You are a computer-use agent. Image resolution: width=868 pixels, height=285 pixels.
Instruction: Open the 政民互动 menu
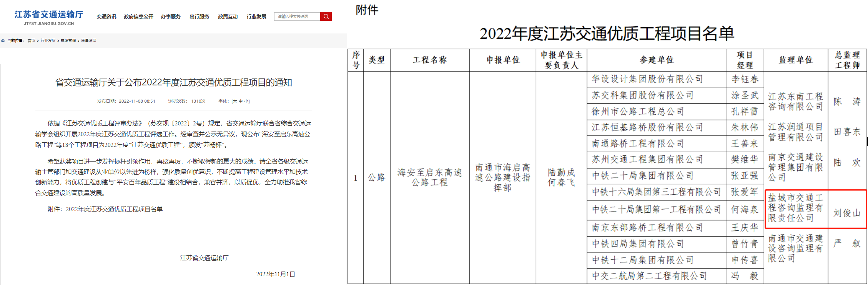click(228, 17)
